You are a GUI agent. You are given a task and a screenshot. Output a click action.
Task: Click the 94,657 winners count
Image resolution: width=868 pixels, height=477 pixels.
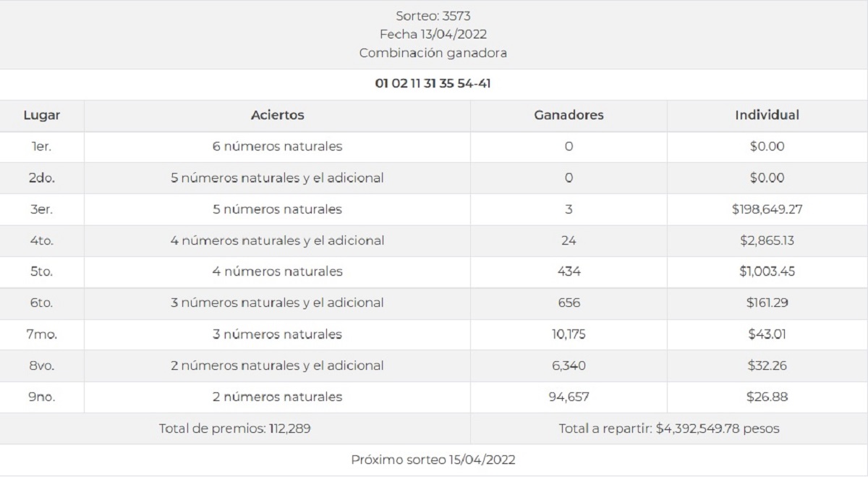[569, 397]
